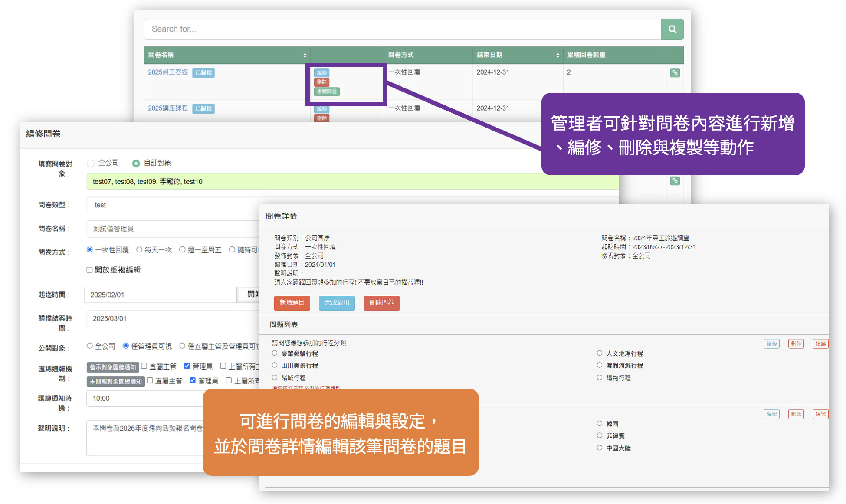Click the green search magnifier button

coord(672,29)
